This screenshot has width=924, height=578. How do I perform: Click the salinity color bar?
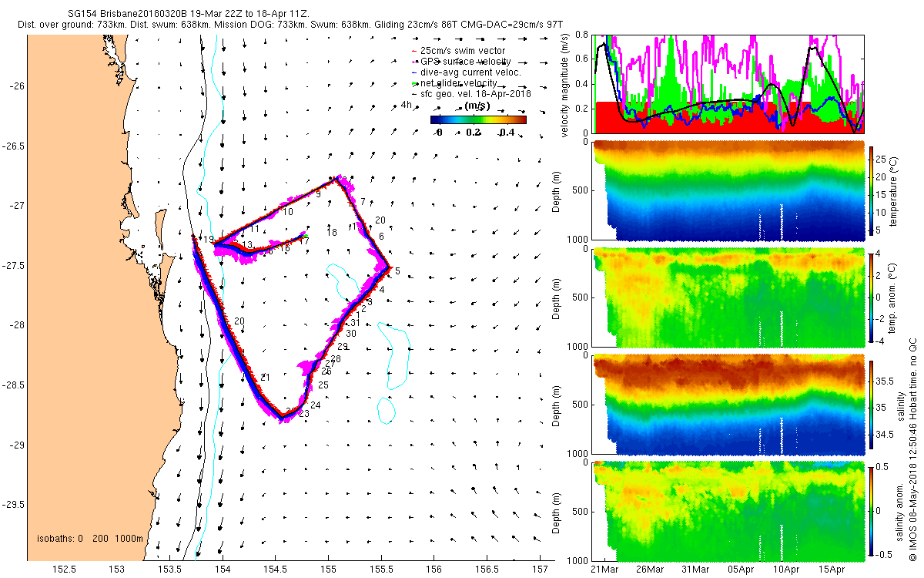pyautogui.click(x=872, y=404)
